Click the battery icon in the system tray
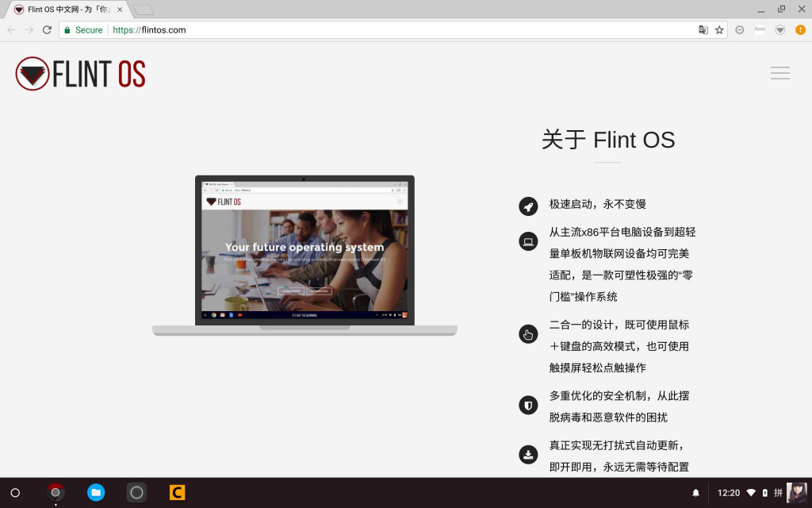The width and height of the screenshot is (812, 508). [765, 493]
